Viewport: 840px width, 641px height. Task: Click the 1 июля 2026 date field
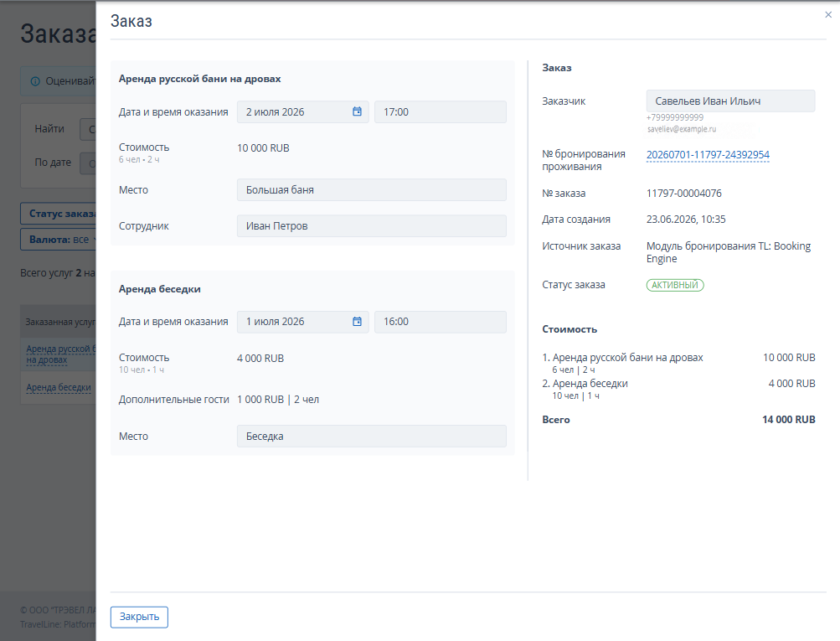[x=302, y=322]
